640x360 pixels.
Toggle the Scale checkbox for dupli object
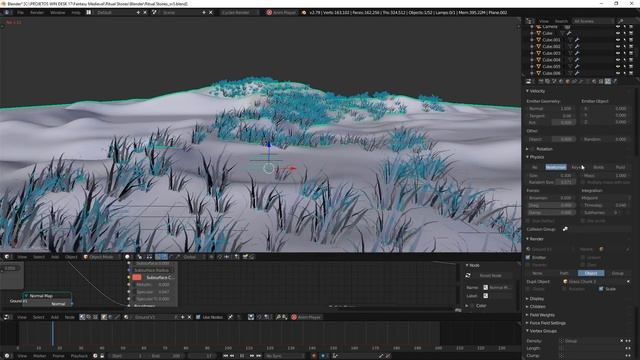(x=601, y=289)
